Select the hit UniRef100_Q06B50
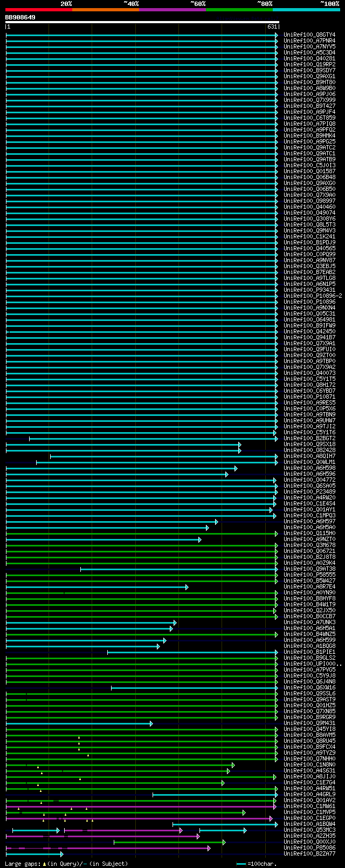The width and height of the screenshot is (345, 868). 309,189
